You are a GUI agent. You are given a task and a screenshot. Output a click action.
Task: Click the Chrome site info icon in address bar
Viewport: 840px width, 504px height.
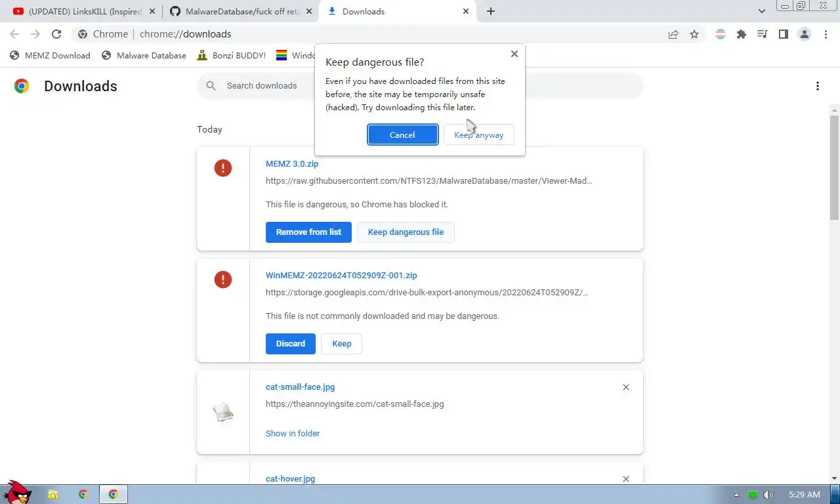tap(83, 34)
